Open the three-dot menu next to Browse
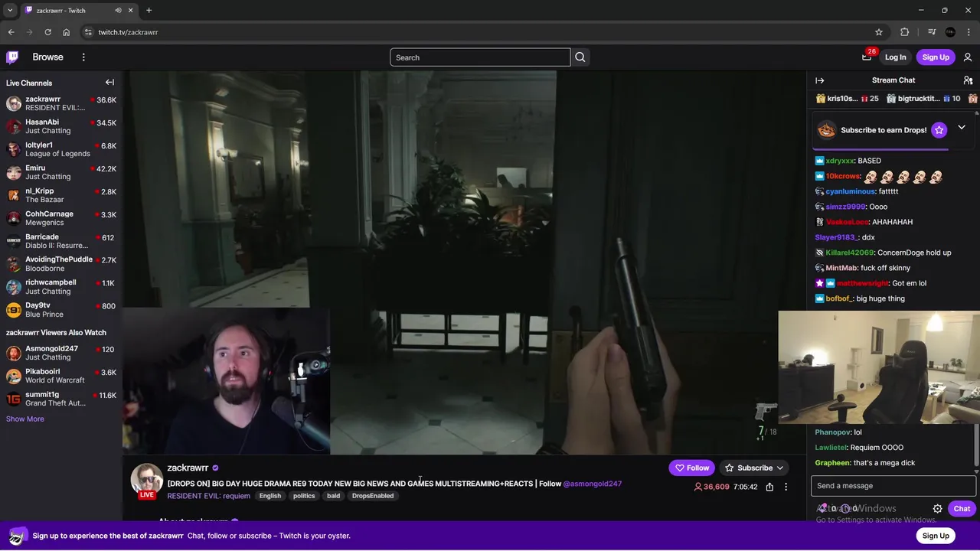The height and width of the screenshot is (551, 980). tap(83, 57)
